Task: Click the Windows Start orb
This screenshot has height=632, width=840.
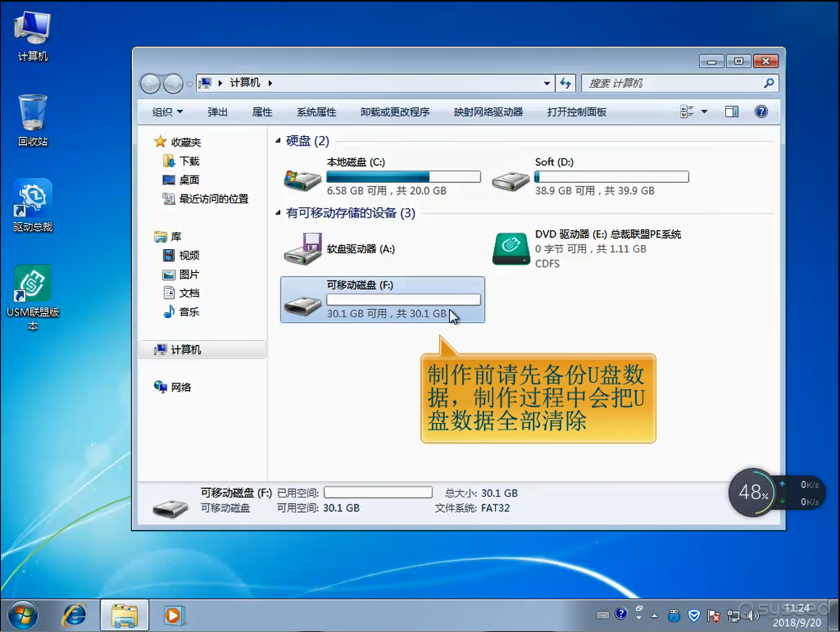Action: coord(22,615)
